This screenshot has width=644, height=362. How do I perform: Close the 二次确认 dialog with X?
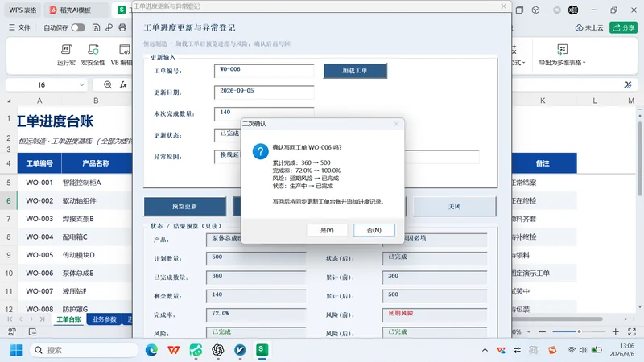pyautogui.click(x=396, y=124)
